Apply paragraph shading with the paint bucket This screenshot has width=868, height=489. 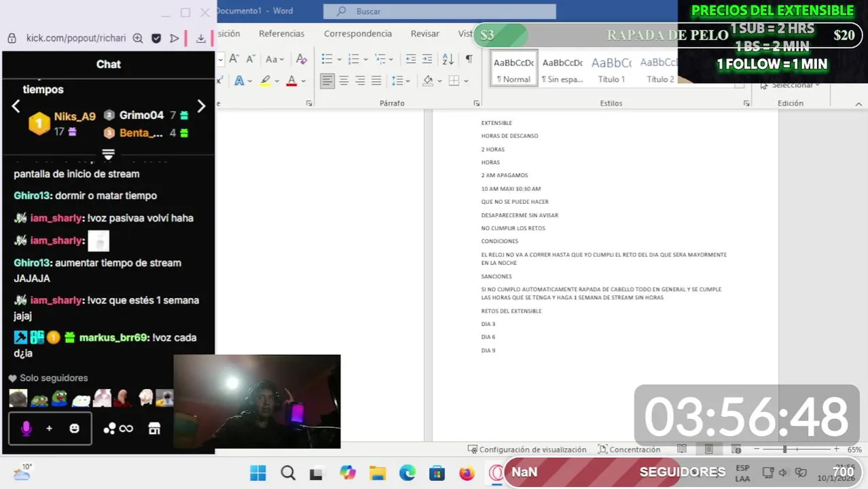[428, 81]
